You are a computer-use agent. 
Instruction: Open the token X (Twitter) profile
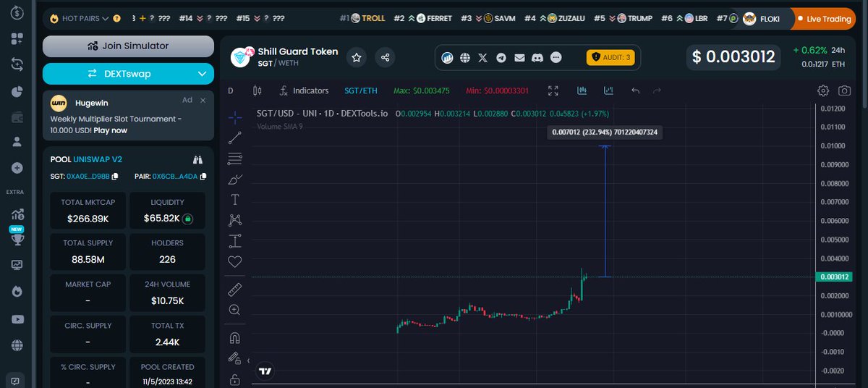pyautogui.click(x=483, y=57)
